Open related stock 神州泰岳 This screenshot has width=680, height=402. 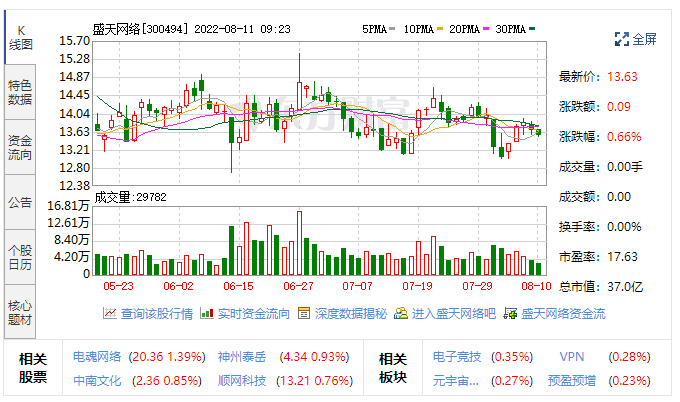tap(242, 357)
